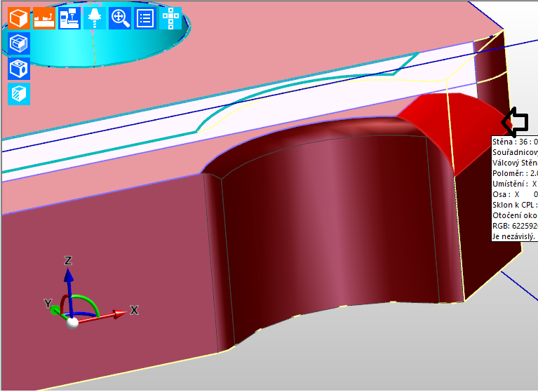Viewport: 538px width, 392px height.
Task: Open the list panel icon
Action: (144, 18)
